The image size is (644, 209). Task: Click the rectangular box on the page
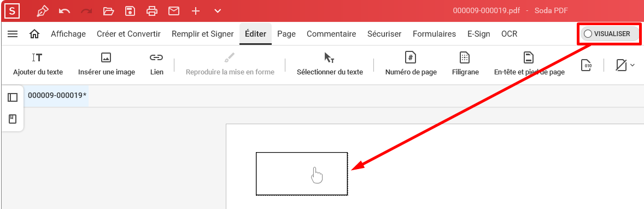[302, 173]
